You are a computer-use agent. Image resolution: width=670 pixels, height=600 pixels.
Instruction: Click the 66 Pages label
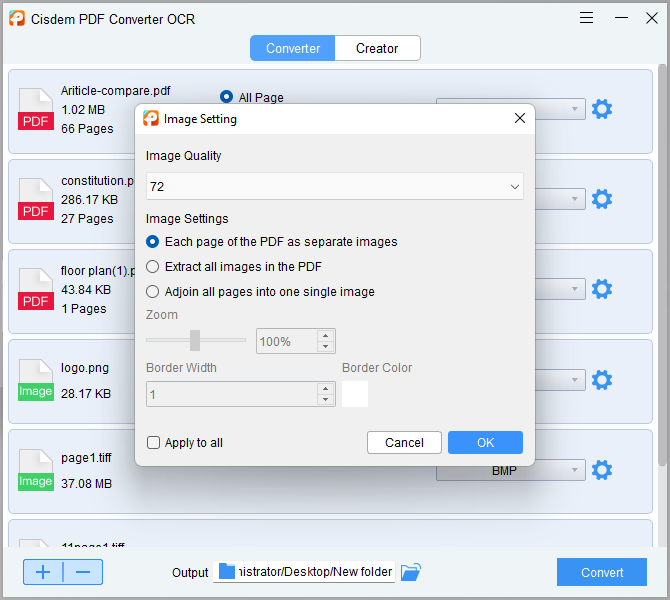pyautogui.click(x=87, y=129)
